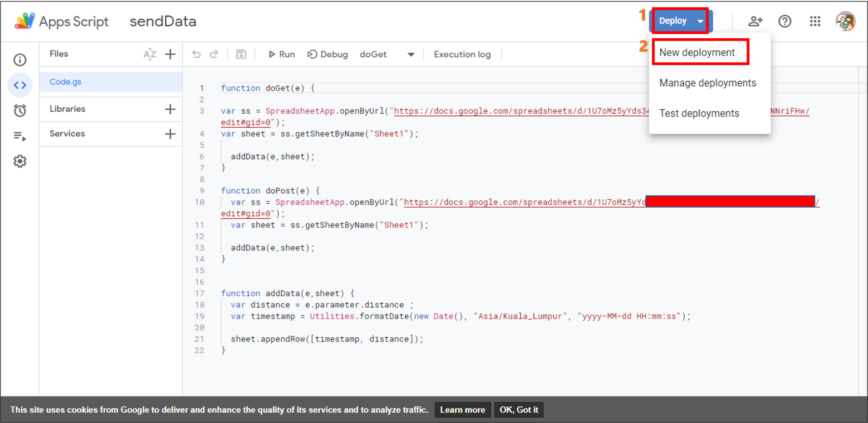Open the Executions list icon

20,136
